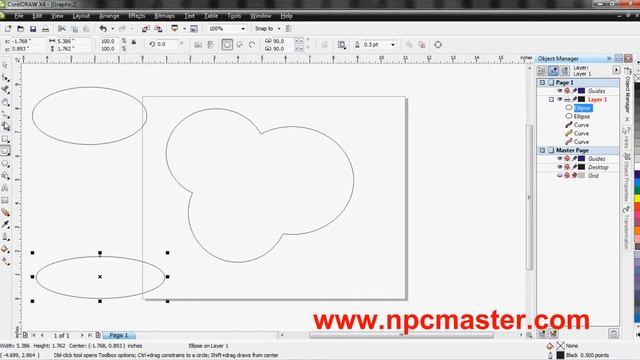This screenshot has height=360, width=640.
Task: Collapse the Page 1 tree node
Action: click(542, 82)
